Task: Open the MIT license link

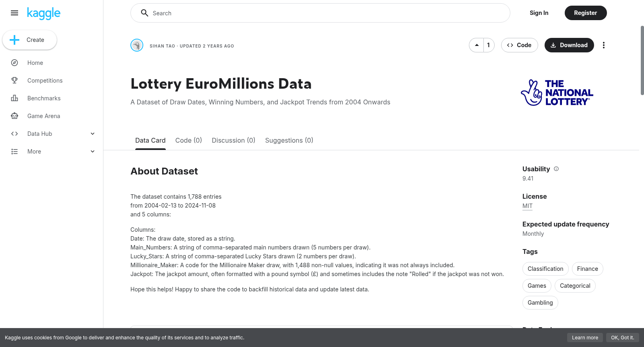Action: point(527,206)
